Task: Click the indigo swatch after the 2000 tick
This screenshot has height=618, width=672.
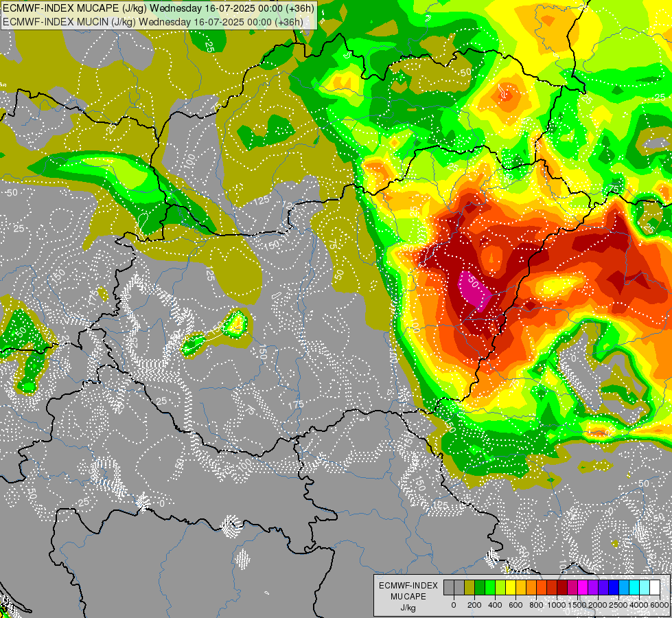Action: [x=603, y=588]
